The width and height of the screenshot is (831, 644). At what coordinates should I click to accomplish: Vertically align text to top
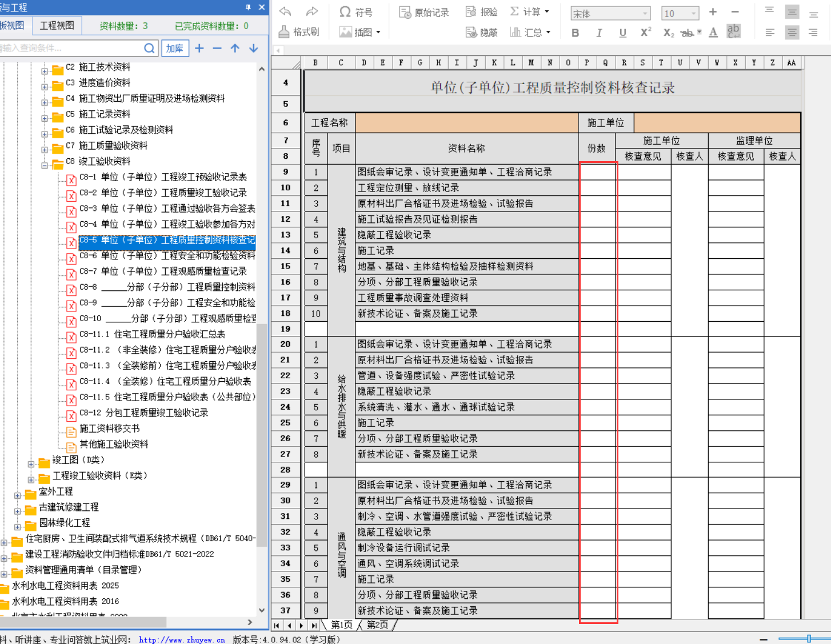pos(770,11)
